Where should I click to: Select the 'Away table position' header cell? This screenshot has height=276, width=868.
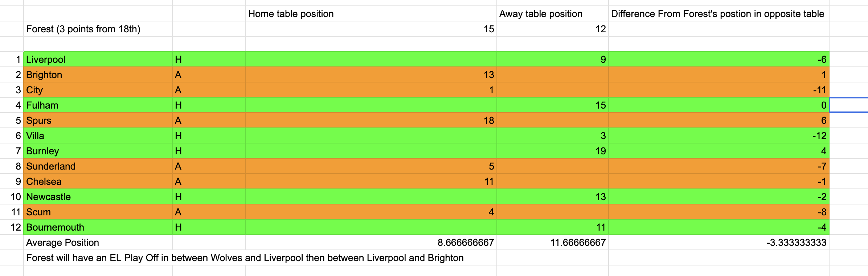tap(552, 14)
